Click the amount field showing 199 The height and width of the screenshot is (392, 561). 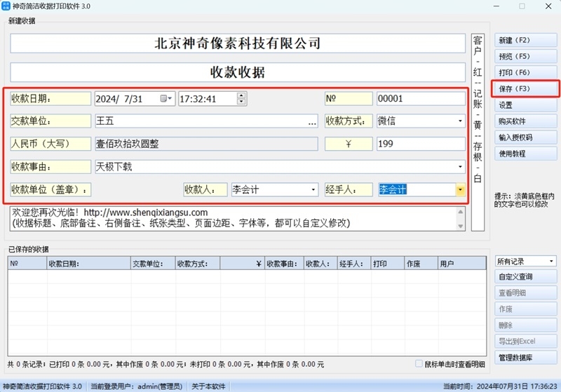pyautogui.click(x=421, y=144)
